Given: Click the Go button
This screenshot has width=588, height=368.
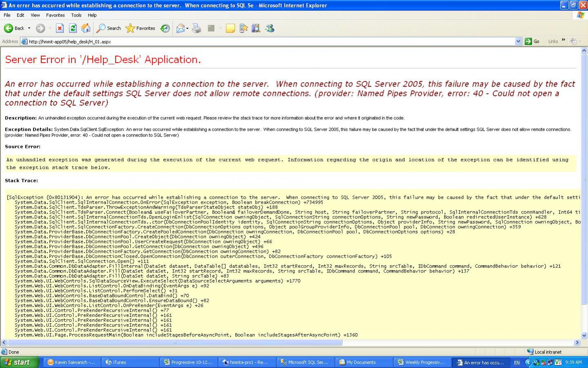Looking at the screenshot, I should (532, 41).
